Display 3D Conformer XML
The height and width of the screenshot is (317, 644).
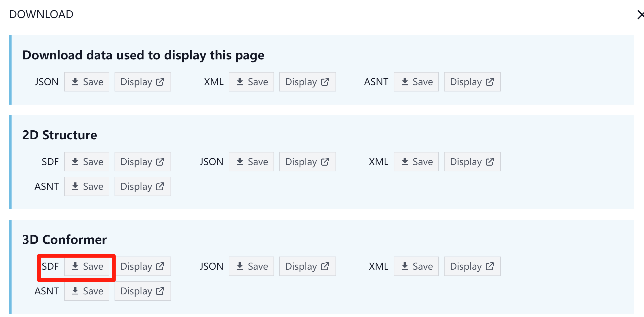[x=472, y=266]
